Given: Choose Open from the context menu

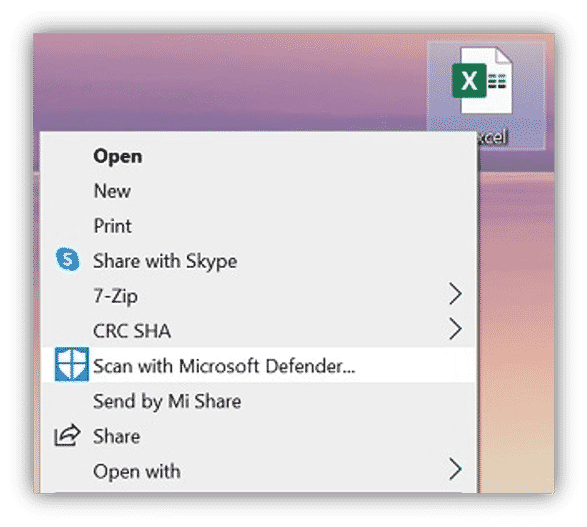Looking at the screenshot, I should [258, 156].
